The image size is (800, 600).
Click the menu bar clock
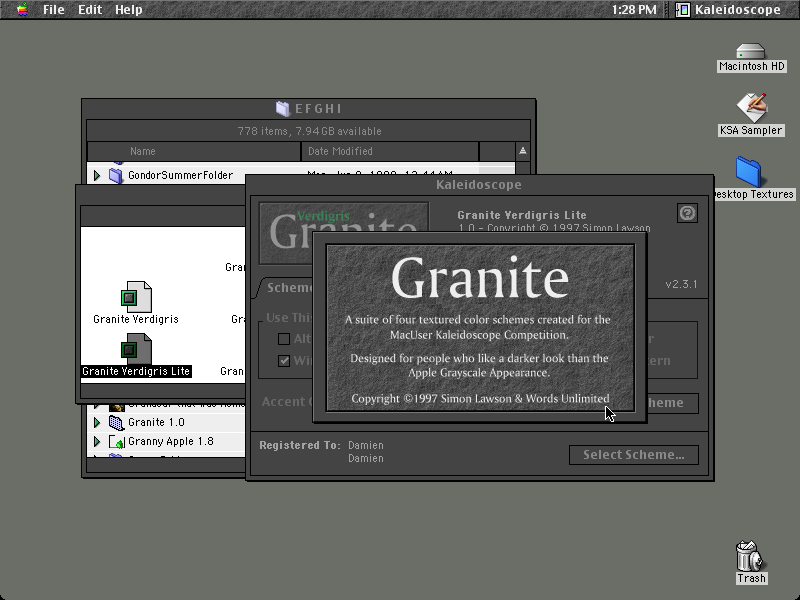(x=634, y=10)
